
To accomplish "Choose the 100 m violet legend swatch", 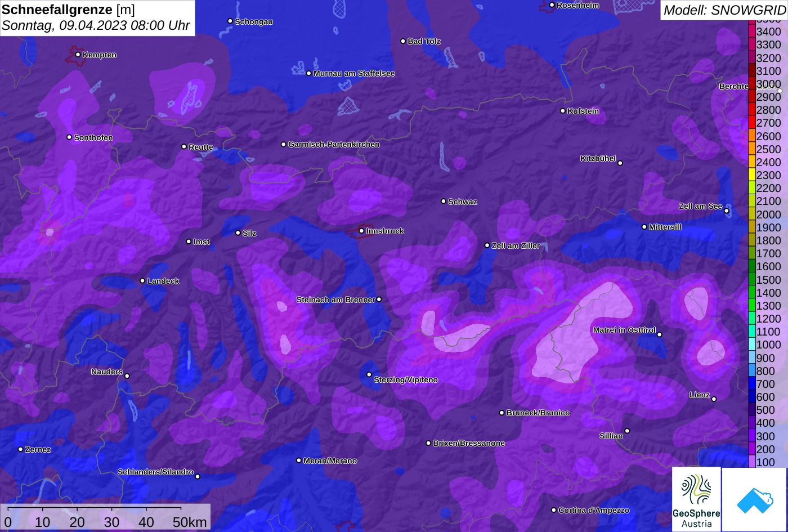I will [x=751, y=462].
